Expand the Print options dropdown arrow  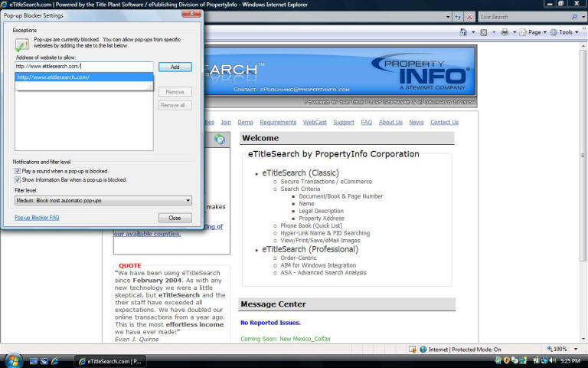[514, 32]
